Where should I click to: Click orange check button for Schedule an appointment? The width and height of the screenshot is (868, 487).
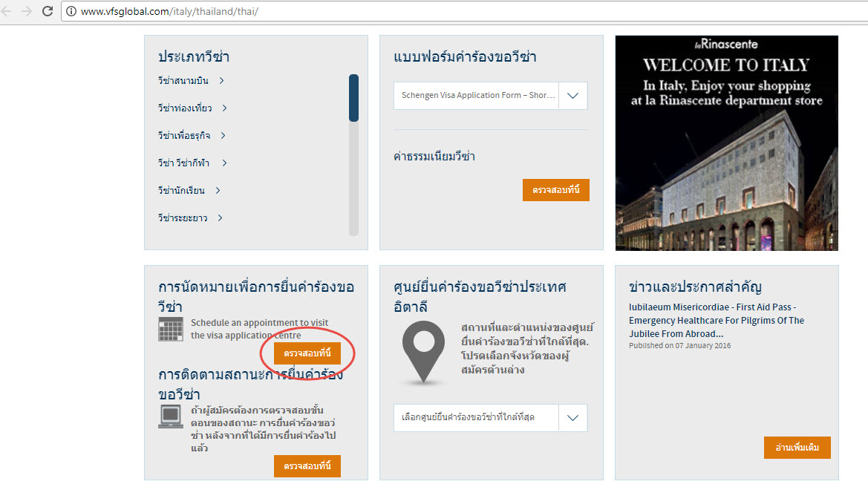pos(307,353)
